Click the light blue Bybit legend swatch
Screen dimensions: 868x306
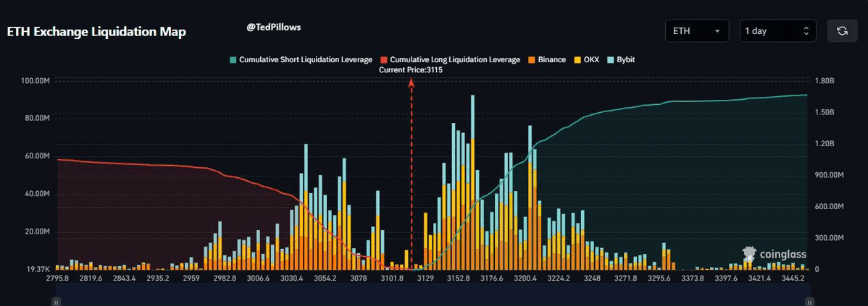point(611,59)
